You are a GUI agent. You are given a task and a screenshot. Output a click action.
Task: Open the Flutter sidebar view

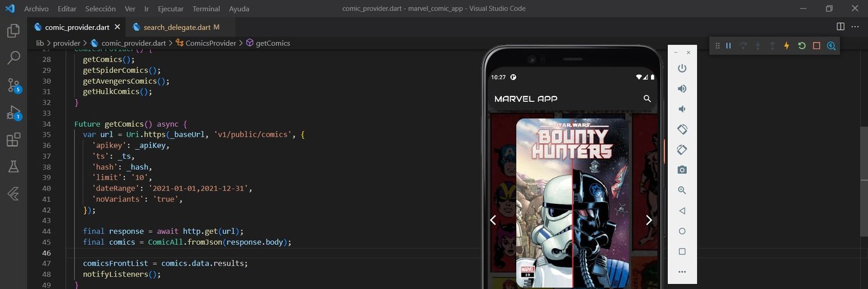[x=13, y=193]
